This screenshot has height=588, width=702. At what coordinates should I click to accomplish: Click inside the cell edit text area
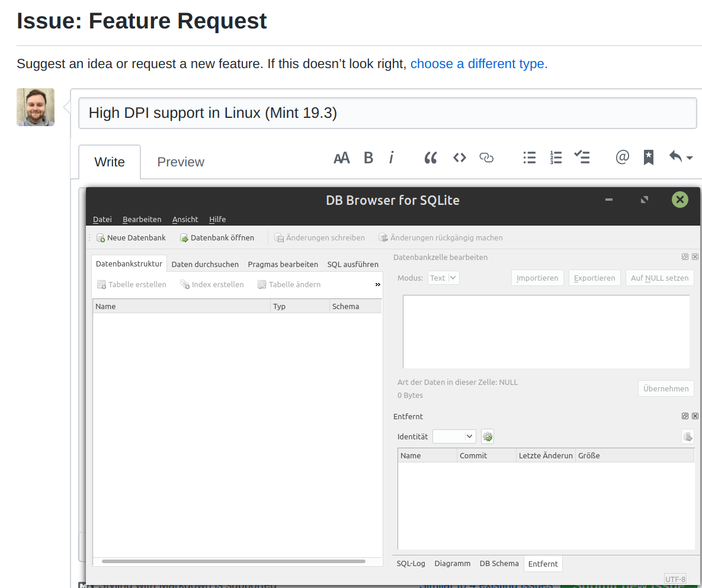pos(546,332)
